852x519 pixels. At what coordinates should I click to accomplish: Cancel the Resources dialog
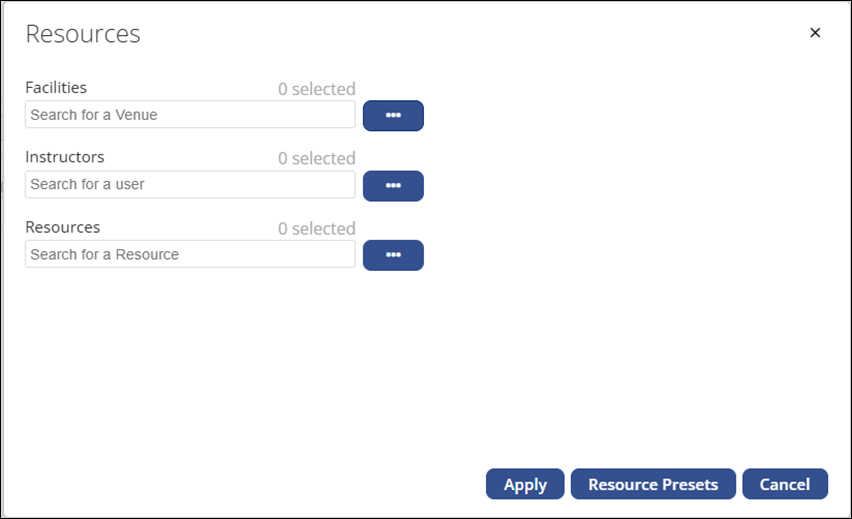(x=785, y=484)
